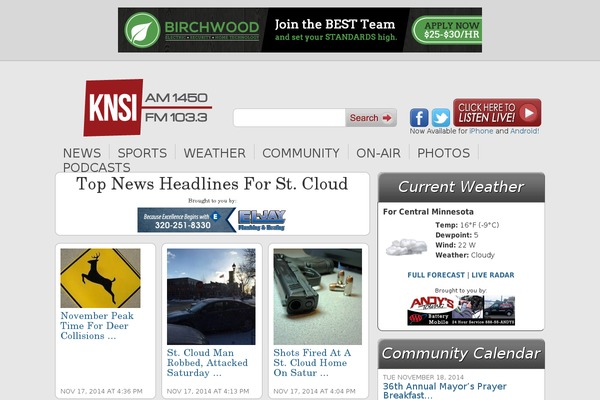Screen dimensions: 600x400
Task: Open the SPORTS menu
Action: 142,153
